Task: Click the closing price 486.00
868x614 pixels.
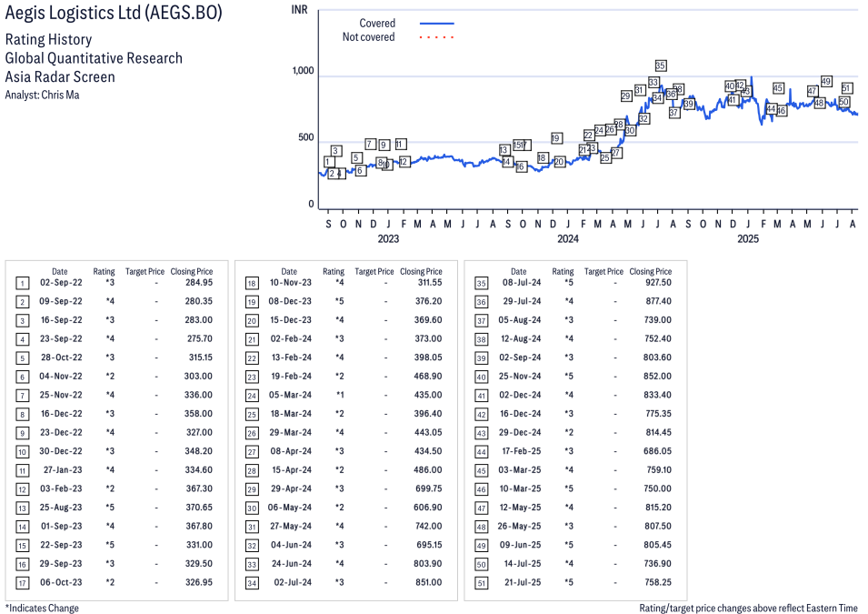Action: pos(428,470)
